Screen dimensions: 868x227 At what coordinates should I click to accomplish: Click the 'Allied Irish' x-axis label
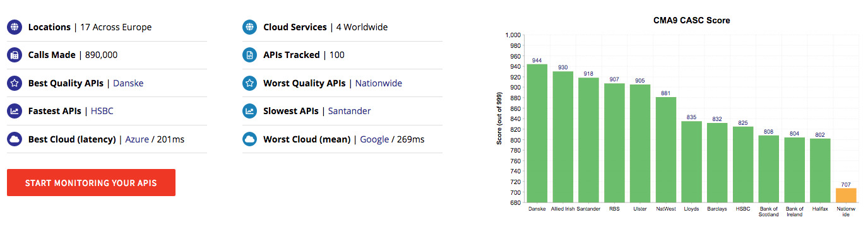(563, 208)
